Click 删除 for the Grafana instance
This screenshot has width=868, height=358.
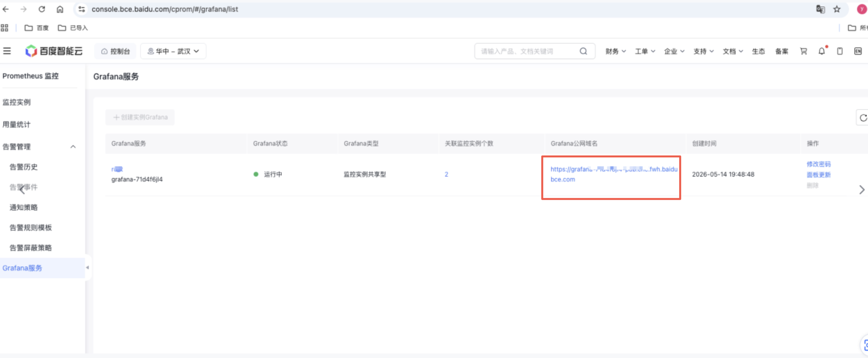812,185
